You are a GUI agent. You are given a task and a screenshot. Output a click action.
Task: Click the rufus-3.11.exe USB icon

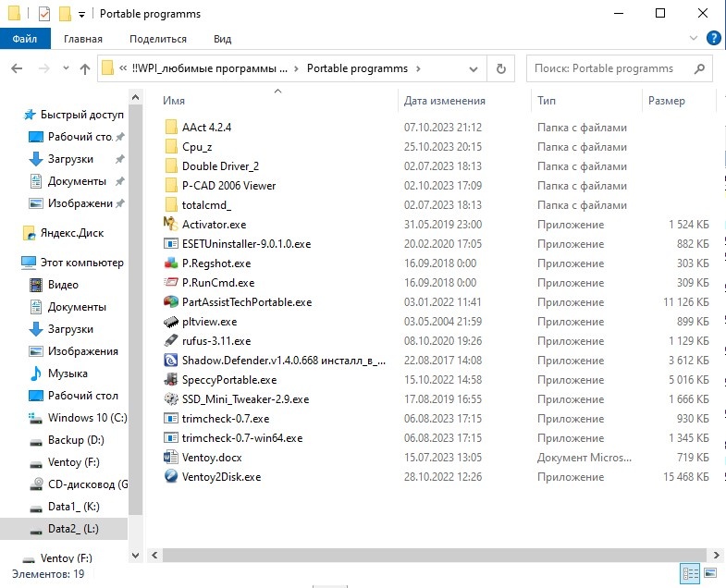[x=171, y=341]
